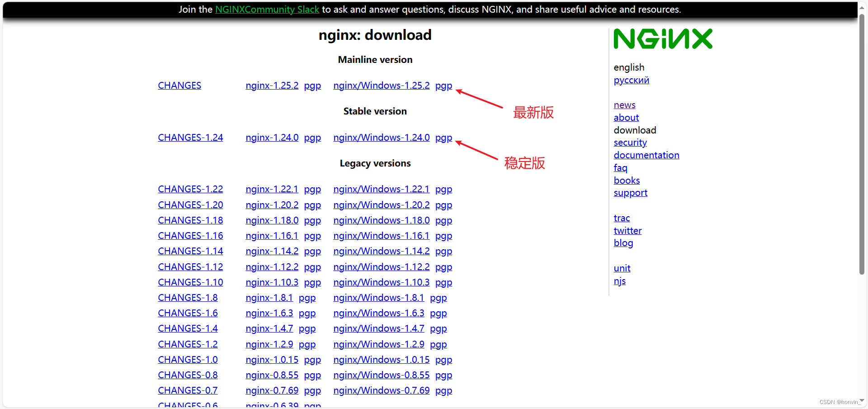
Task: Download nginx/Windows-1.0.15
Action: click(x=382, y=360)
